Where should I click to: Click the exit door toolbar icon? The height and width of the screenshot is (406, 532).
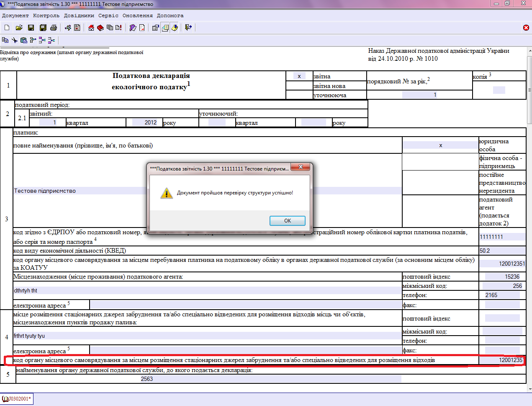pos(188,28)
